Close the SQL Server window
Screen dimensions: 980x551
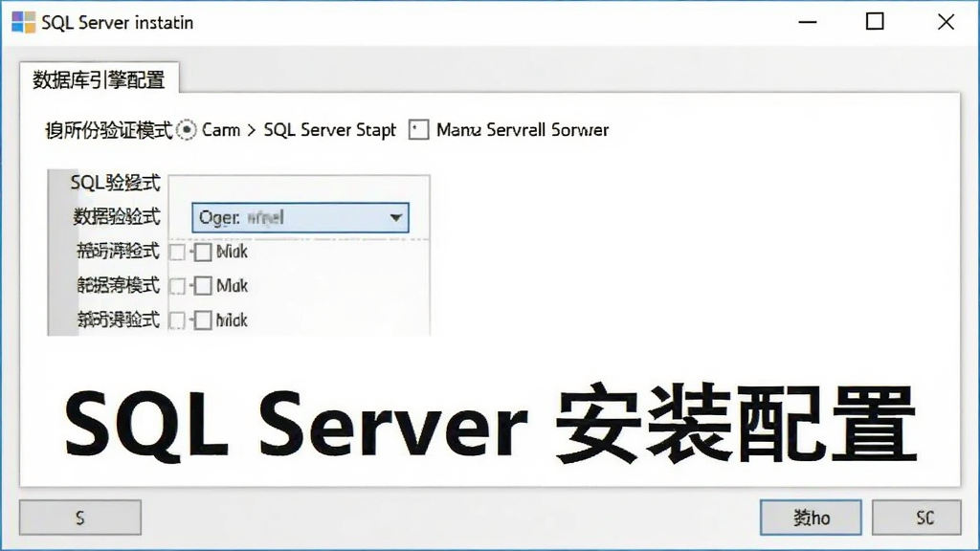tap(947, 22)
